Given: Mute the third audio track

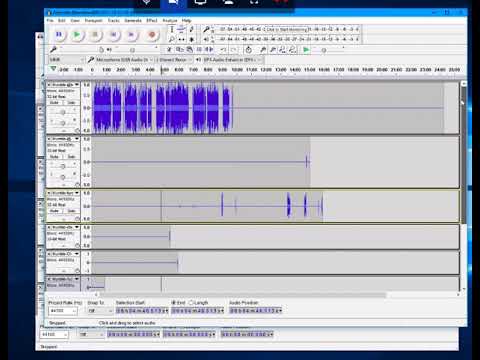Looking at the screenshot, I should (54, 211).
